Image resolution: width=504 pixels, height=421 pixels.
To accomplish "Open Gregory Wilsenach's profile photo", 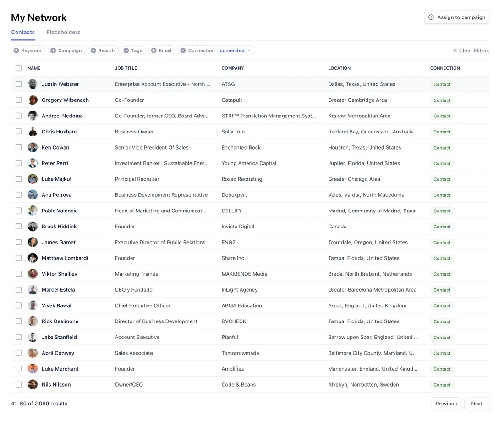I will (x=33, y=100).
